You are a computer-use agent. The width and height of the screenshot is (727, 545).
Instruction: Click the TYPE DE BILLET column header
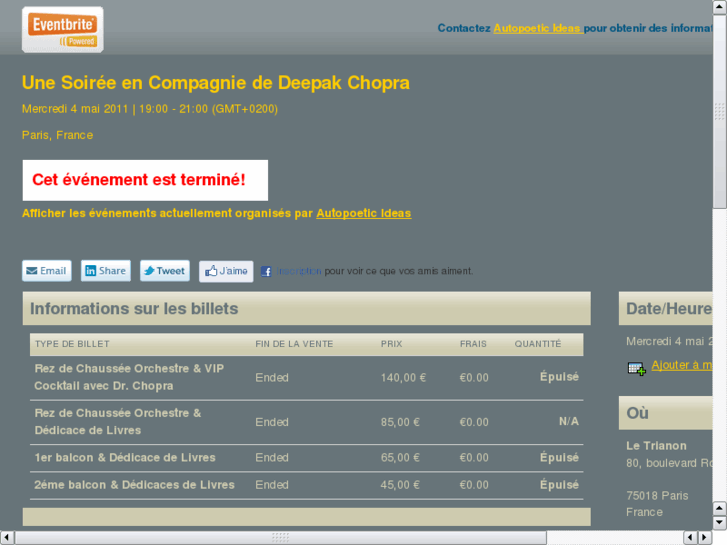pos(72,344)
